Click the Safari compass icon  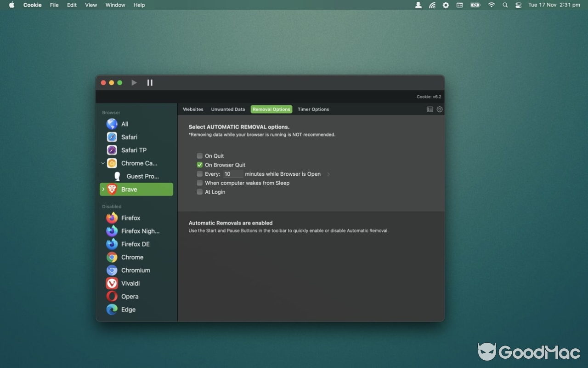pyautogui.click(x=112, y=137)
